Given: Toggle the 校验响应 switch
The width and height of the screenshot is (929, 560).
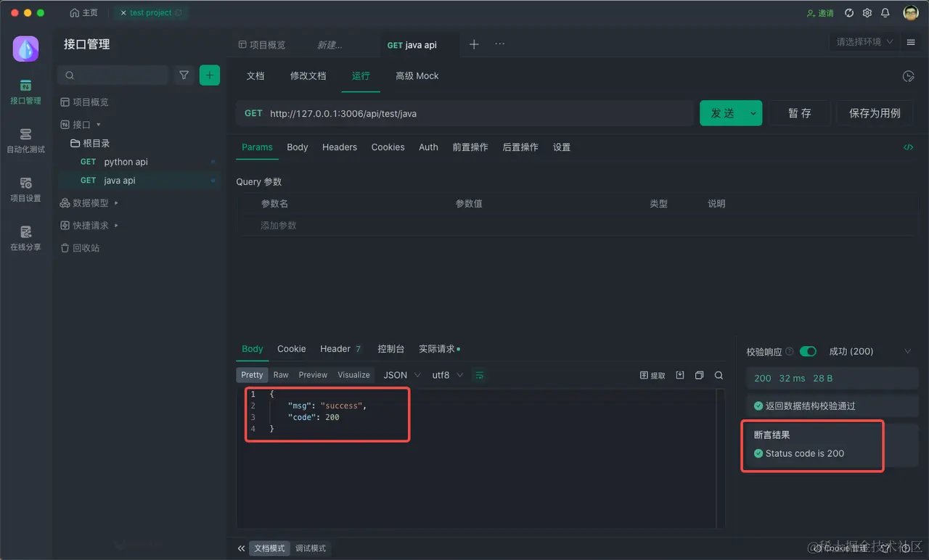Looking at the screenshot, I should click(x=808, y=352).
